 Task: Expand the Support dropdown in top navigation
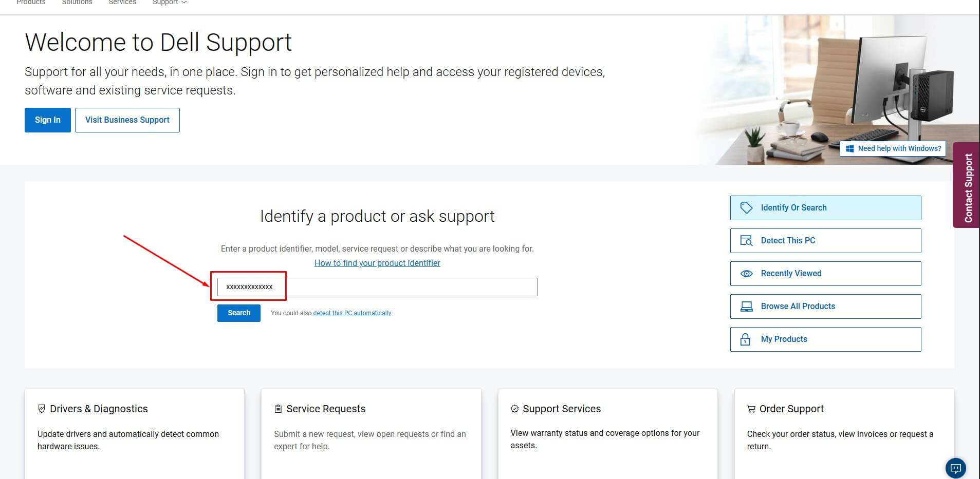170,3
